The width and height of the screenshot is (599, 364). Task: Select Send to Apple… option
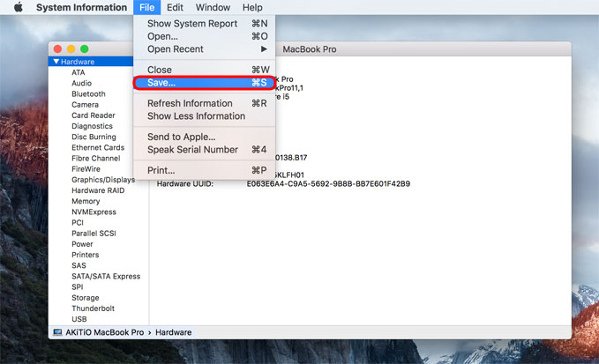point(181,137)
